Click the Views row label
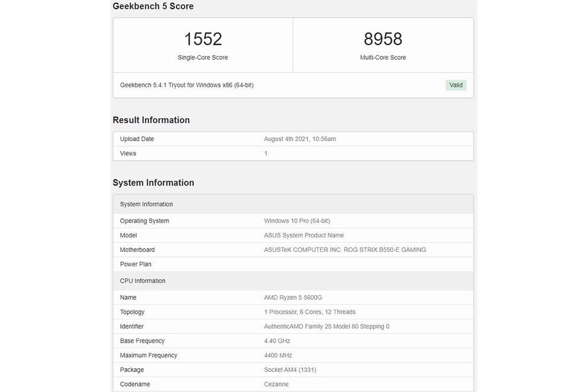 click(x=128, y=153)
